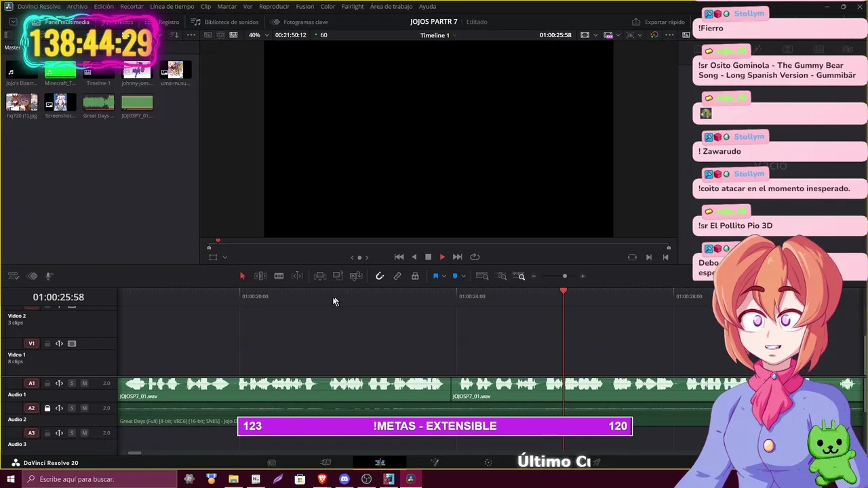
Task: Expand the marker color dropdown arrow
Action: 463,276
